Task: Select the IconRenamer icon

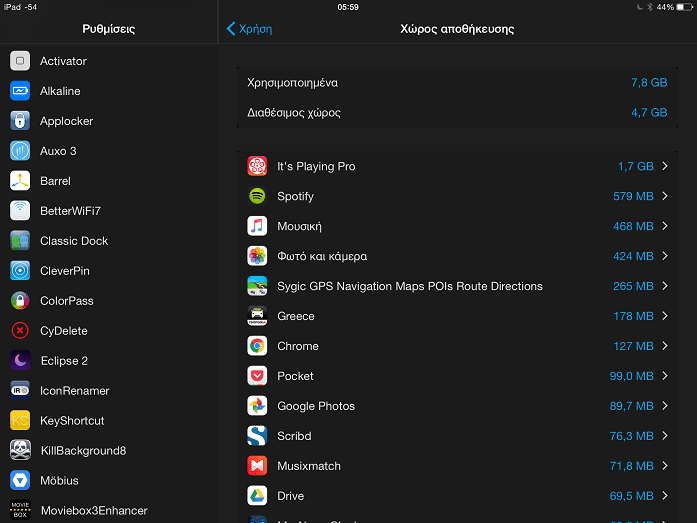Action: 20,391
